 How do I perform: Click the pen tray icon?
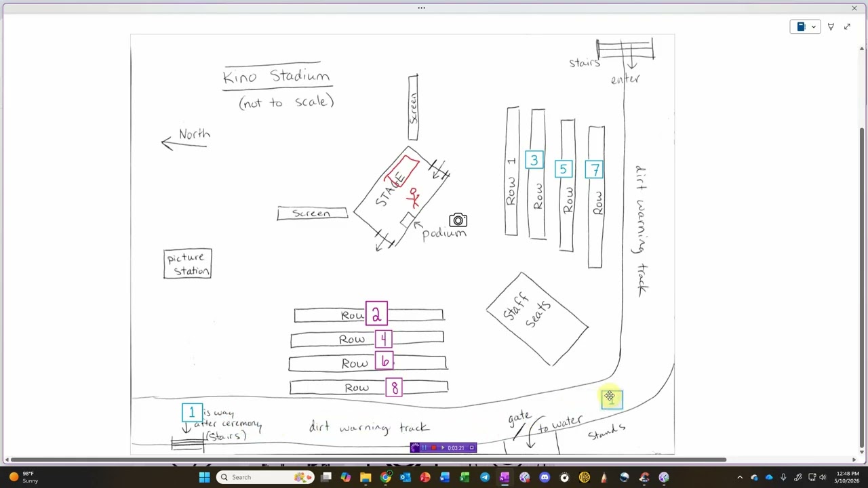click(798, 477)
